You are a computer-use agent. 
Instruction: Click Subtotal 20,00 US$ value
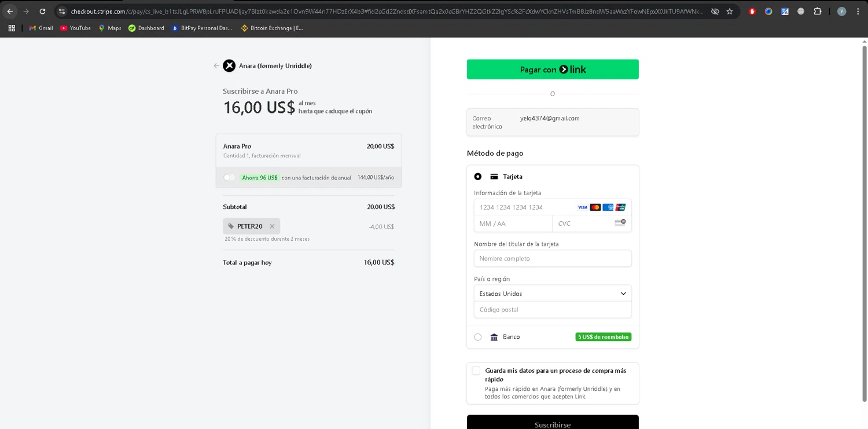point(381,207)
